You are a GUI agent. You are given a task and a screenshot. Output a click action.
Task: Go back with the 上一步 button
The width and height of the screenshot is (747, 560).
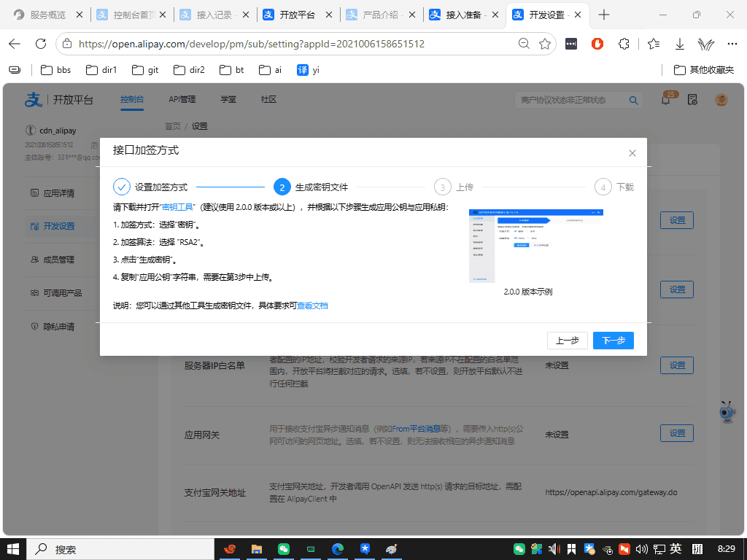568,341
